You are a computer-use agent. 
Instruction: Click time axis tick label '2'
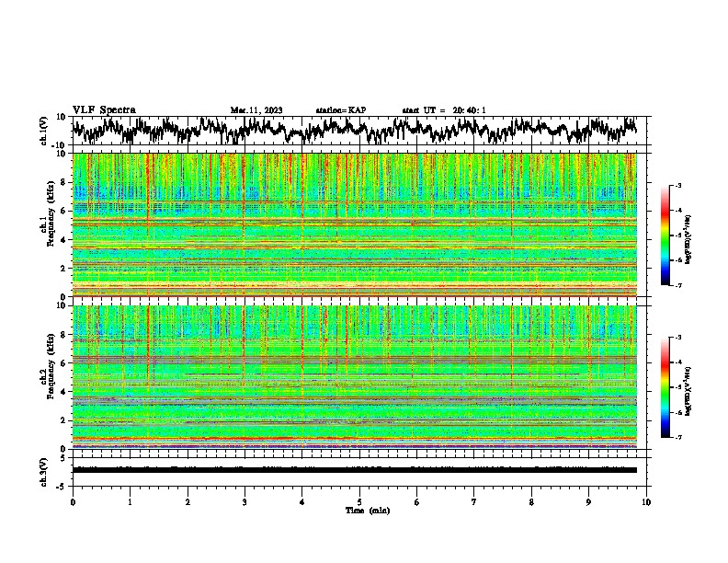pos(188,502)
